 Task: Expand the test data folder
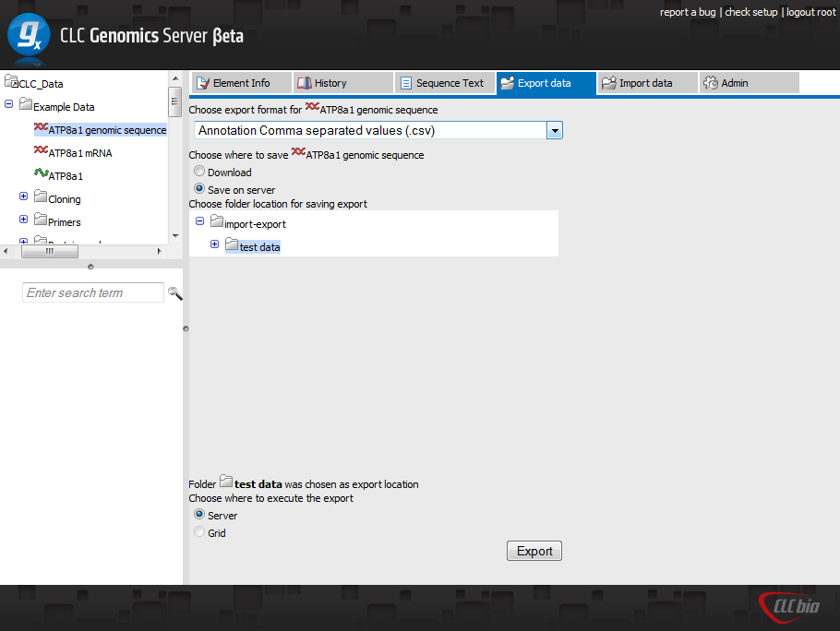point(214,244)
